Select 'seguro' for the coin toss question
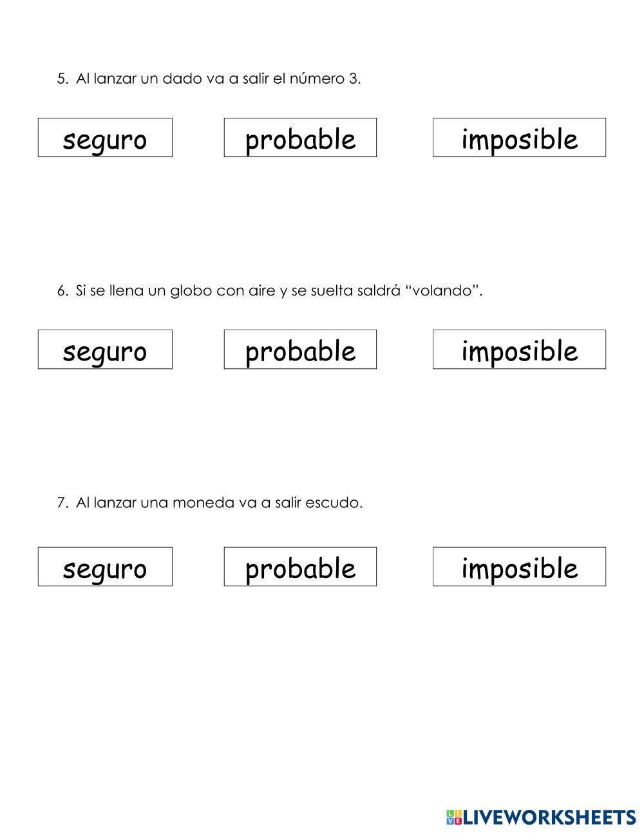 pyautogui.click(x=105, y=567)
